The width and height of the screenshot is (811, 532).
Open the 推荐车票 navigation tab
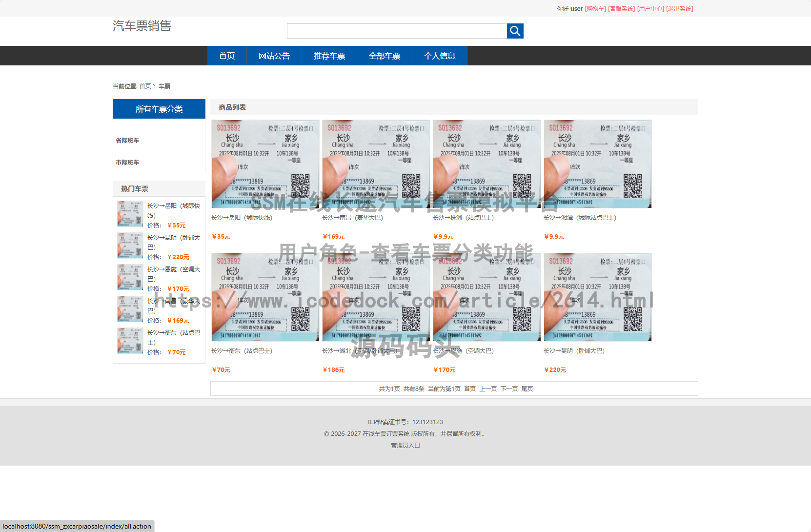click(329, 56)
